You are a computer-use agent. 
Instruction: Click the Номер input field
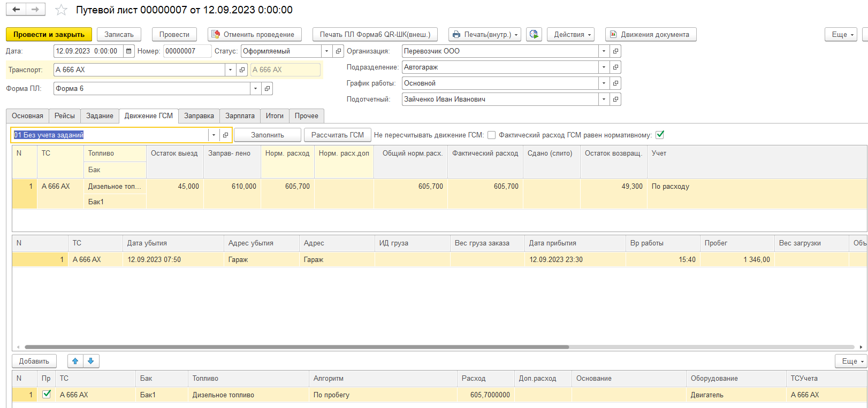click(x=187, y=51)
